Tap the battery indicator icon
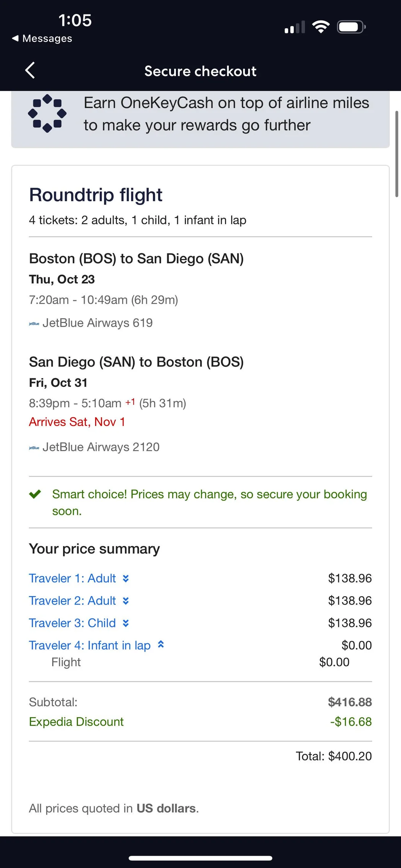 351,27
